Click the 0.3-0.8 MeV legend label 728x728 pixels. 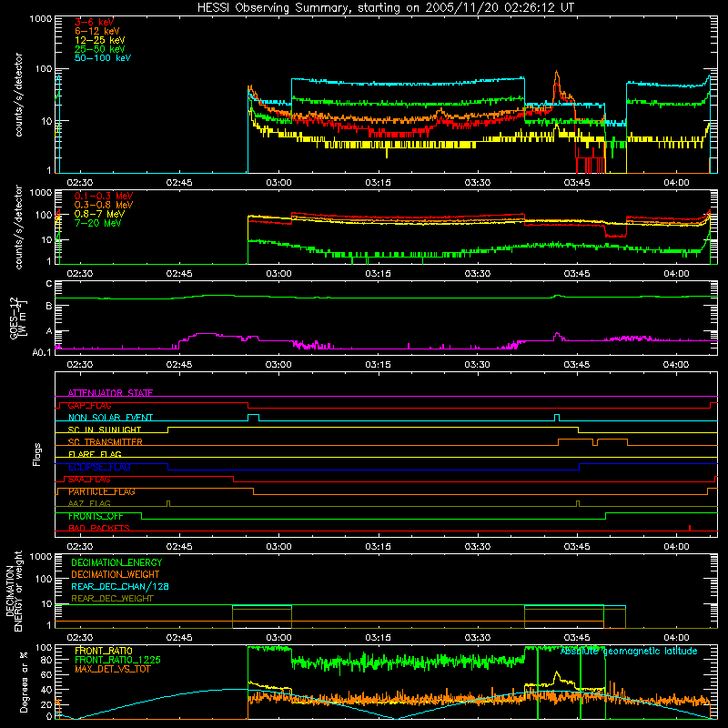104,205
